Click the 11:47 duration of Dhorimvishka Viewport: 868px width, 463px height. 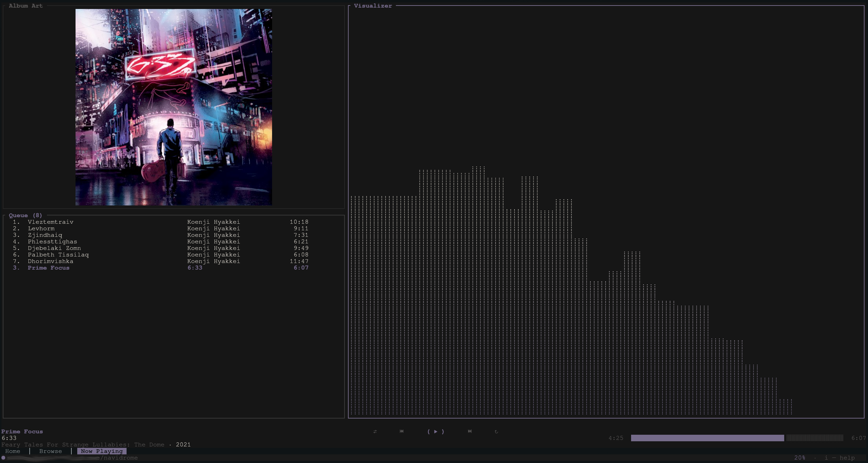pos(299,261)
